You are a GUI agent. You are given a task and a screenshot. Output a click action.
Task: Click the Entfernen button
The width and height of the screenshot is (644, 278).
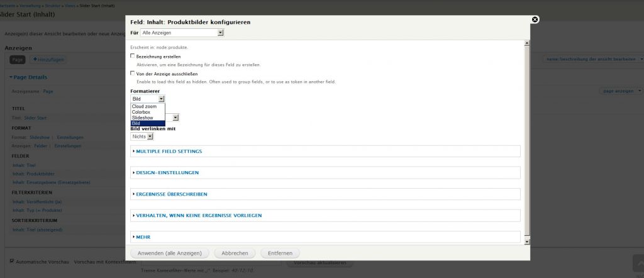[x=280, y=253]
